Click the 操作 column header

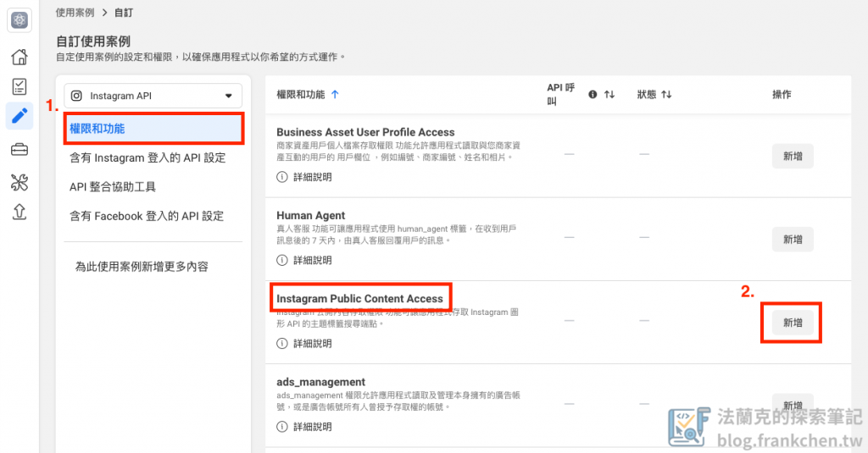pos(782,95)
